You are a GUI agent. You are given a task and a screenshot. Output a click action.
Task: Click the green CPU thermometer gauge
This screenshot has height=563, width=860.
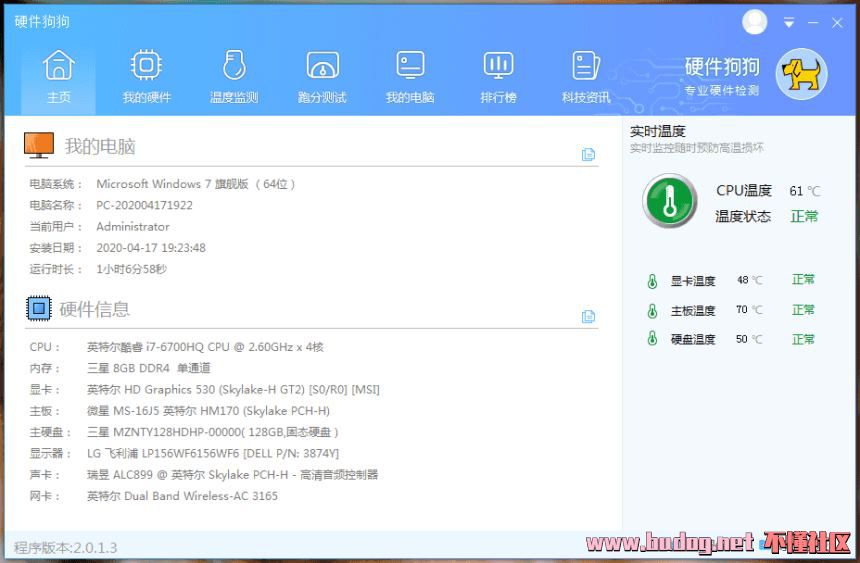(669, 201)
